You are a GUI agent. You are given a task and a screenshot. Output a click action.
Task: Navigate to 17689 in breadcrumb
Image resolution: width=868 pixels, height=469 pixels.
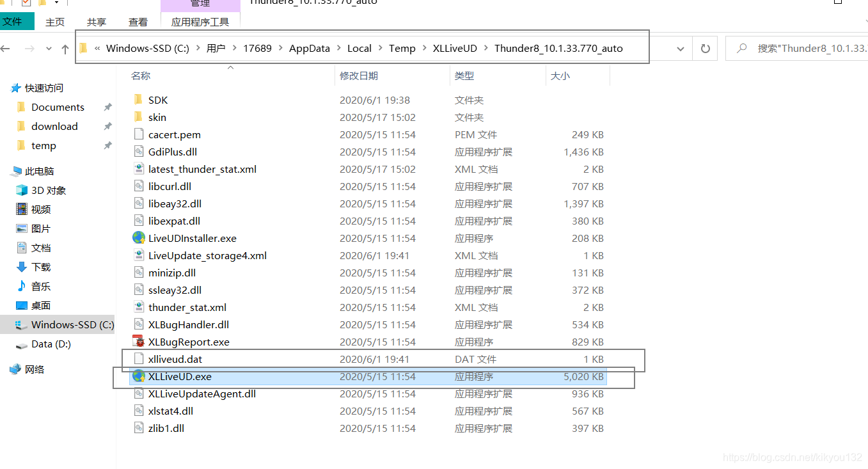click(x=258, y=49)
